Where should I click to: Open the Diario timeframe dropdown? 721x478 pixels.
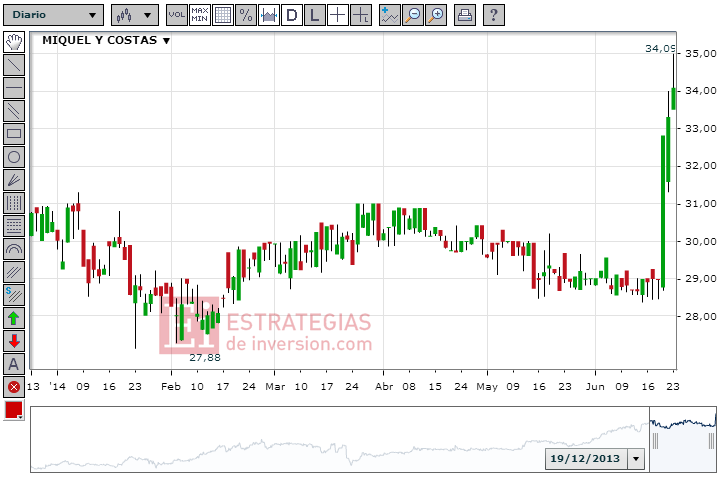pos(54,15)
